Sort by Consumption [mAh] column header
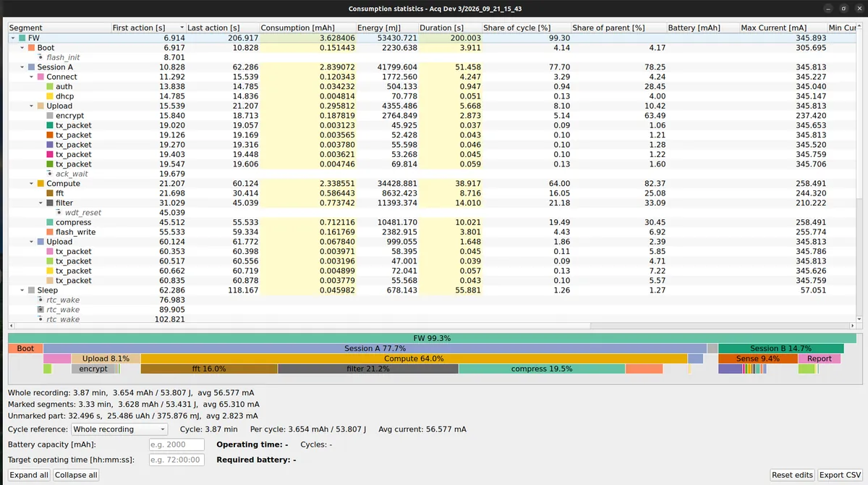This screenshot has width=868, height=485. pos(309,28)
